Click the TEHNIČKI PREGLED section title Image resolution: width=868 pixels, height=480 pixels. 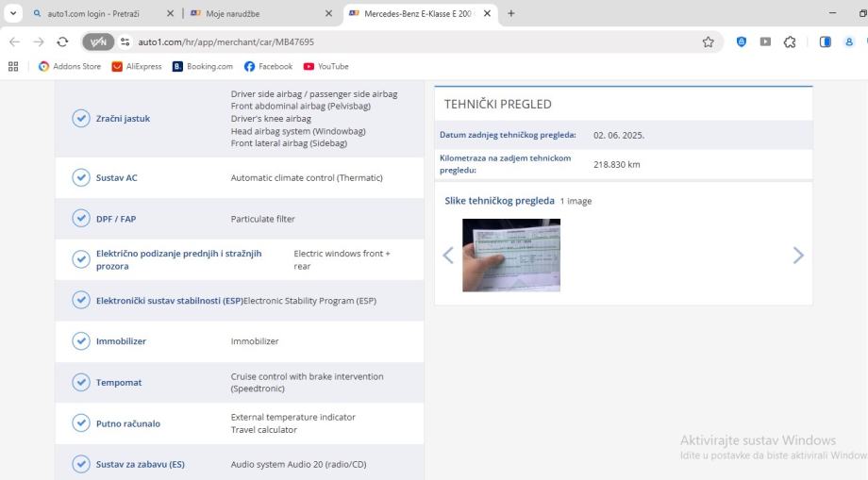coord(497,104)
